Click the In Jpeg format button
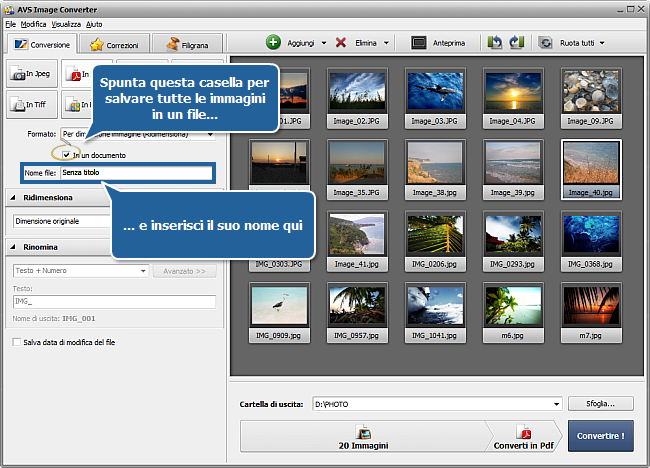 tap(30, 74)
